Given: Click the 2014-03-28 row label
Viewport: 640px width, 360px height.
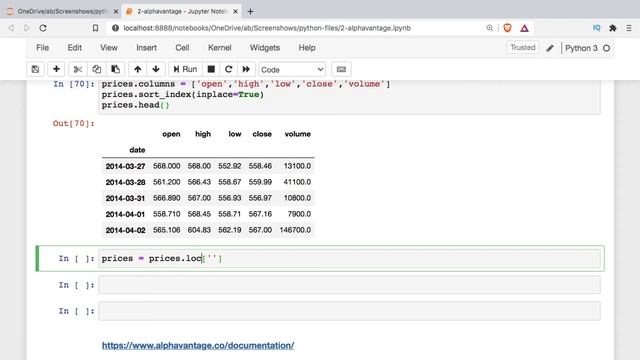Looking at the screenshot, I should 125,182.
